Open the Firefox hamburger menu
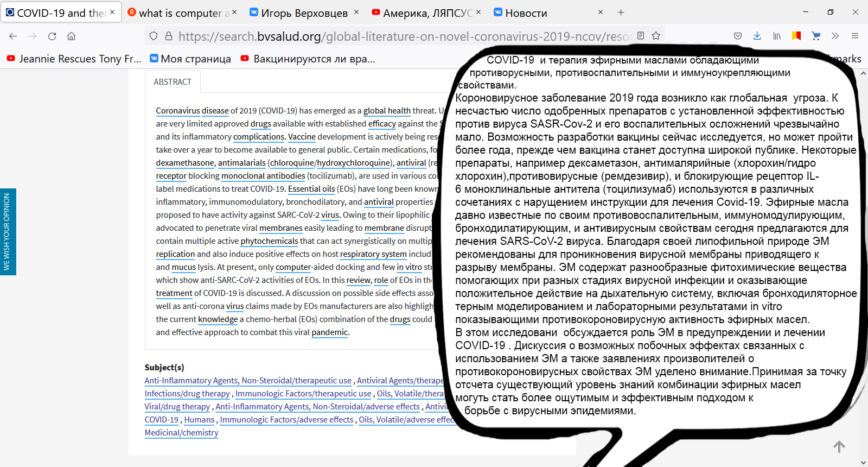This screenshot has width=868, height=467. [855, 36]
